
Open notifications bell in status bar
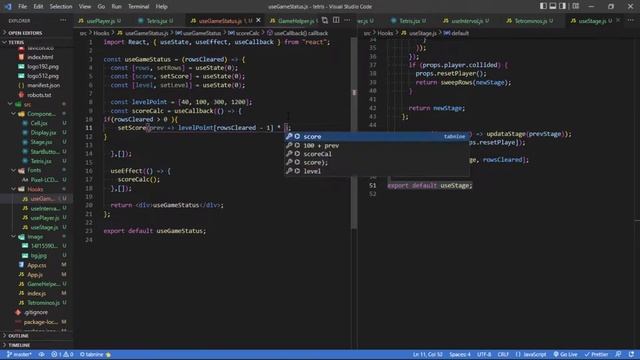coord(631,354)
